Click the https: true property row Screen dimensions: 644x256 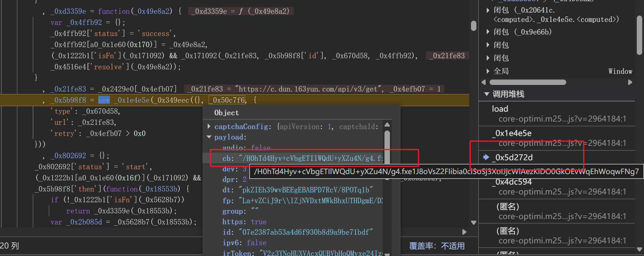pyautogui.click(x=244, y=222)
